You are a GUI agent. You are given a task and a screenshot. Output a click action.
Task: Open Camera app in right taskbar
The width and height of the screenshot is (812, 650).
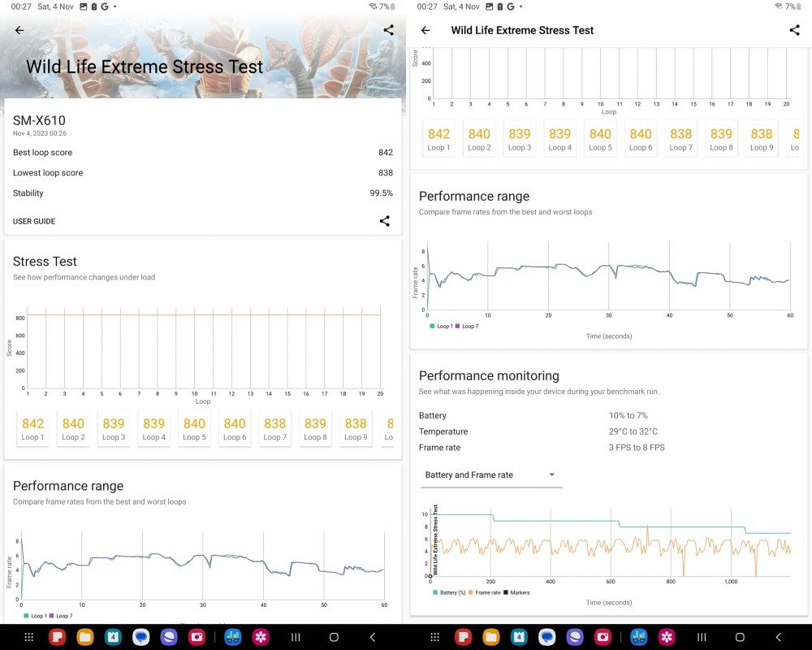coord(603,637)
